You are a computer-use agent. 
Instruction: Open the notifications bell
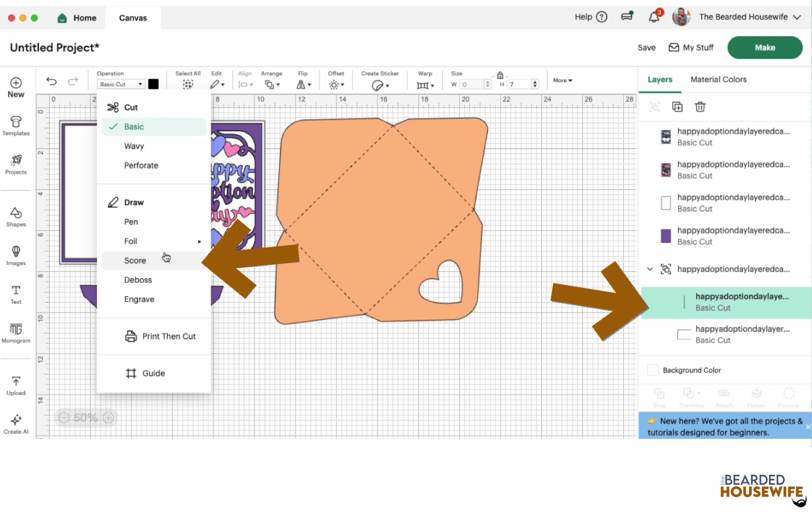point(654,17)
